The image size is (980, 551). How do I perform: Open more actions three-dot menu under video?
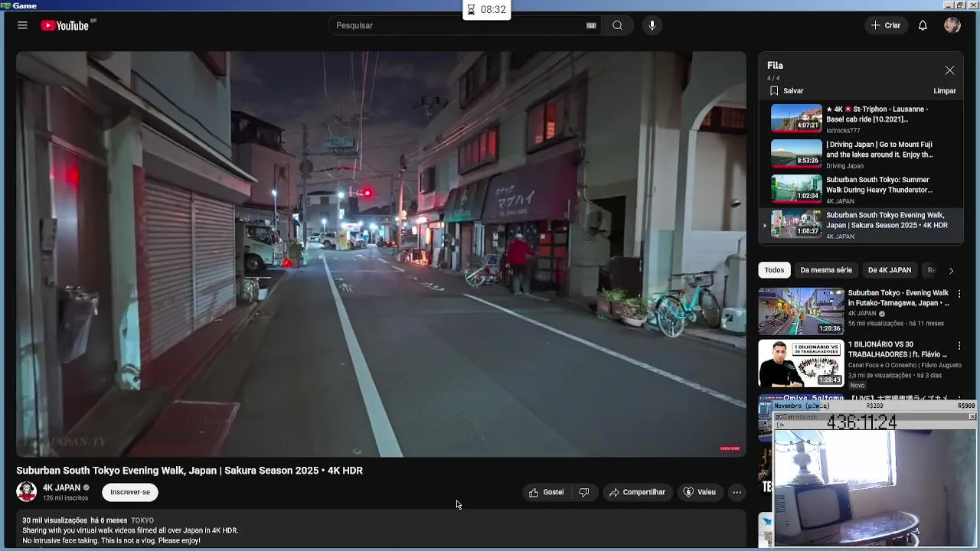pos(737,492)
